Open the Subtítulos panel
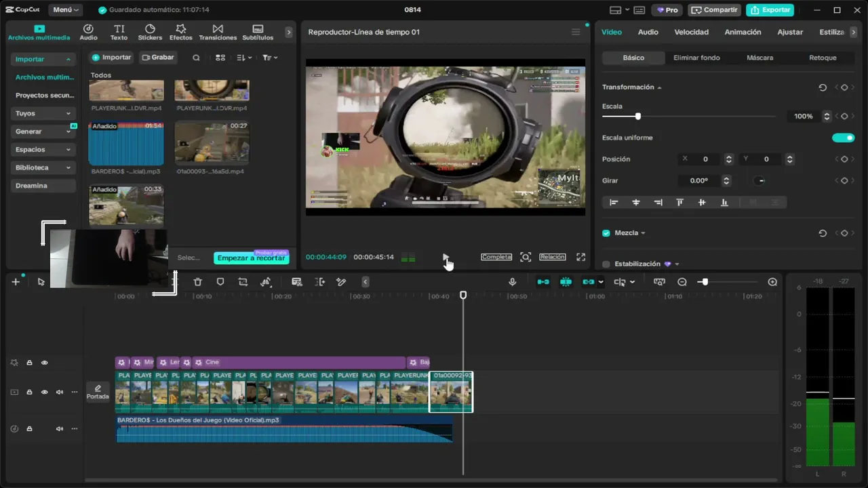Screen dimensions: 868x488 (x=258, y=32)
